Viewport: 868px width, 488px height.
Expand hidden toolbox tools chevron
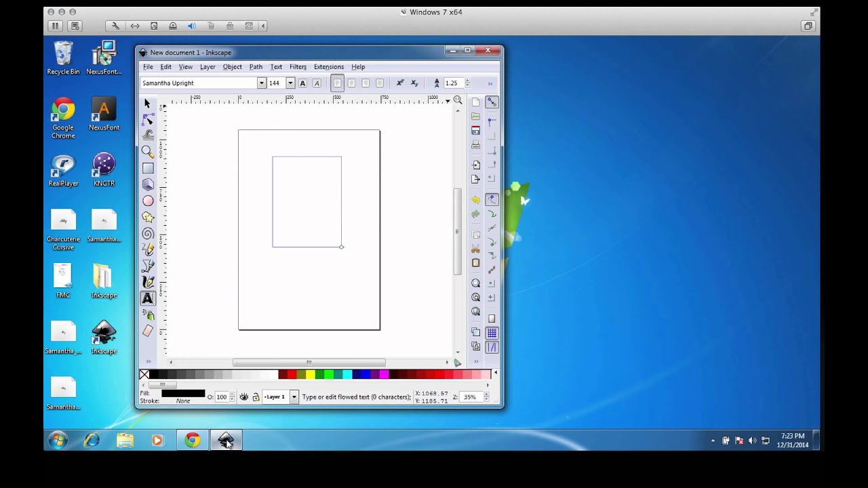pyautogui.click(x=148, y=361)
